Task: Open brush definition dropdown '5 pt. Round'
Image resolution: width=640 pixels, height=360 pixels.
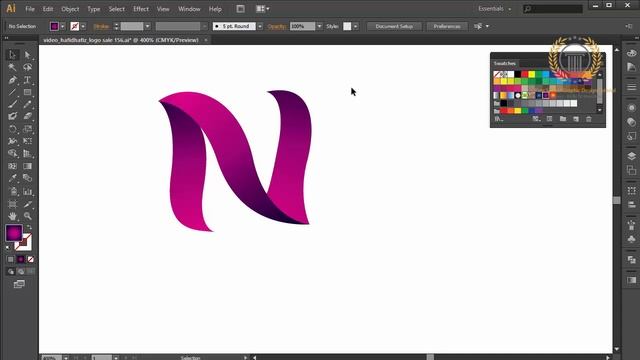Action: [x=260, y=26]
